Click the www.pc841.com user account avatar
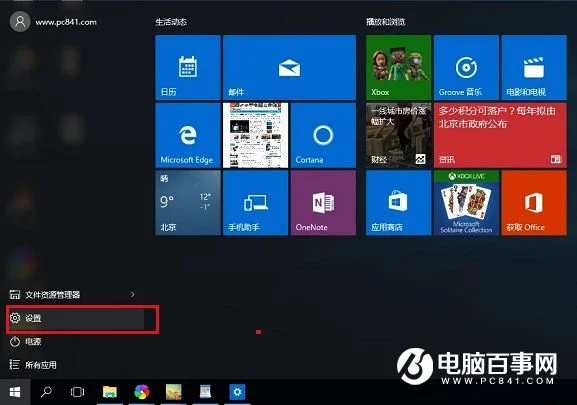Viewport: 577px width, 405px height. [x=20, y=22]
